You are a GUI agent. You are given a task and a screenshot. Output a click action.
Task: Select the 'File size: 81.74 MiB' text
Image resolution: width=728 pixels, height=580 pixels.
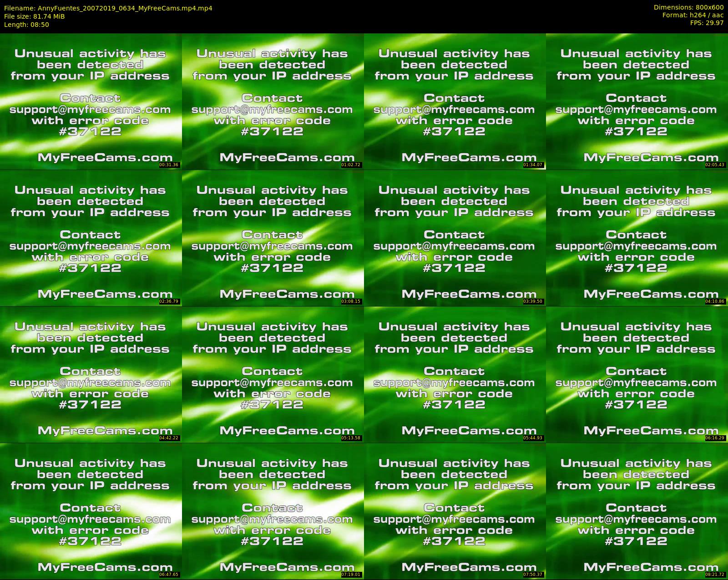point(34,16)
